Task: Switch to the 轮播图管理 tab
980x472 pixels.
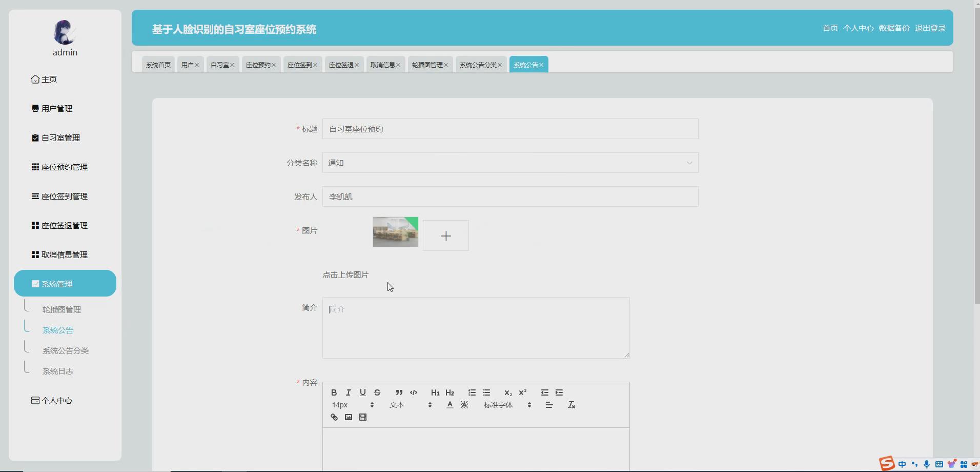Action: (428, 65)
